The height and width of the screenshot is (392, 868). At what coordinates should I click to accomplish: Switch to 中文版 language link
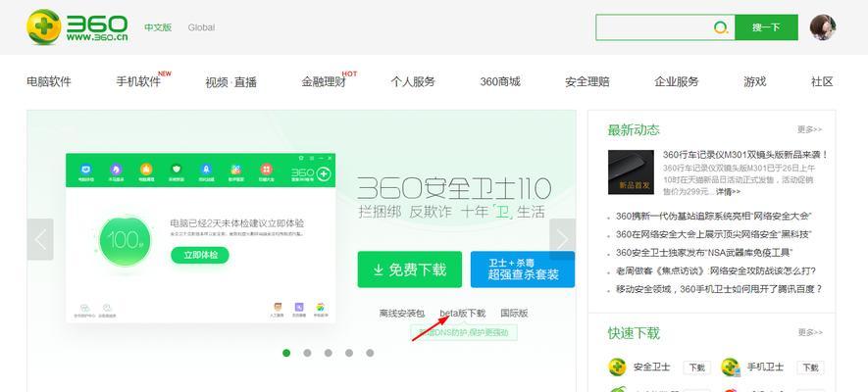pos(158,27)
